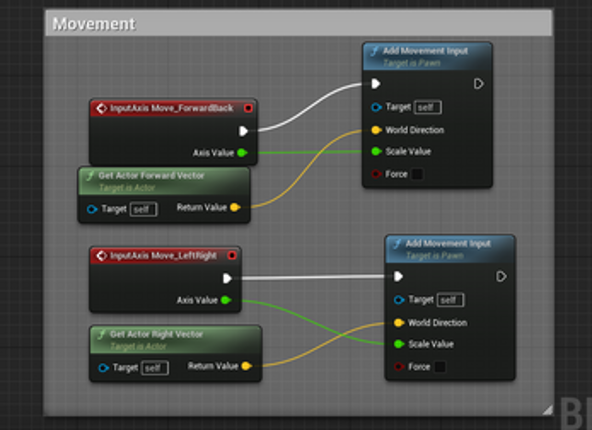Select the lower Add Movement Input node header
The height and width of the screenshot is (430, 592).
(x=450, y=249)
